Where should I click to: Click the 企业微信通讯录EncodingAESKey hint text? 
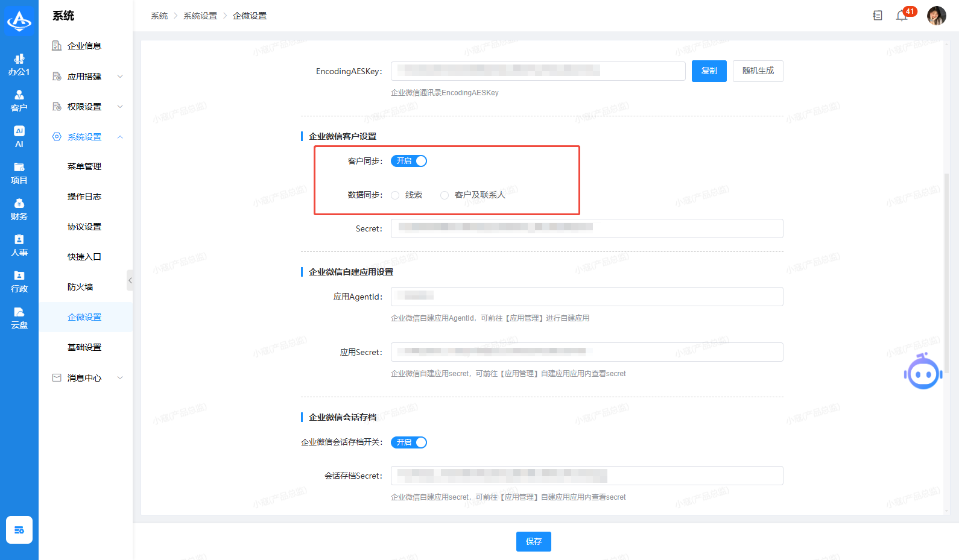(445, 93)
